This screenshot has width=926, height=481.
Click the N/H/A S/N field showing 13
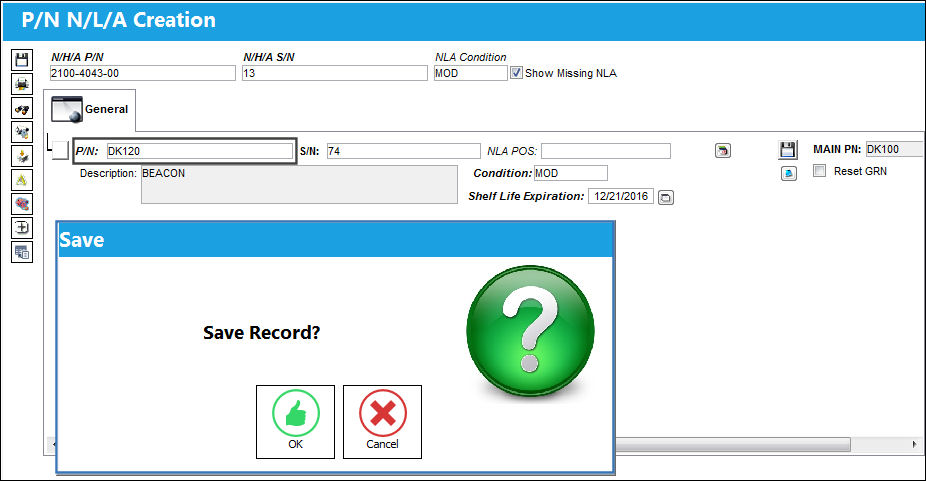pos(334,73)
